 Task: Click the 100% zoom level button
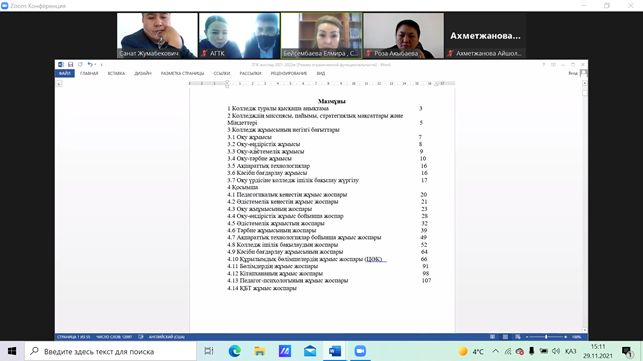coord(577,337)
